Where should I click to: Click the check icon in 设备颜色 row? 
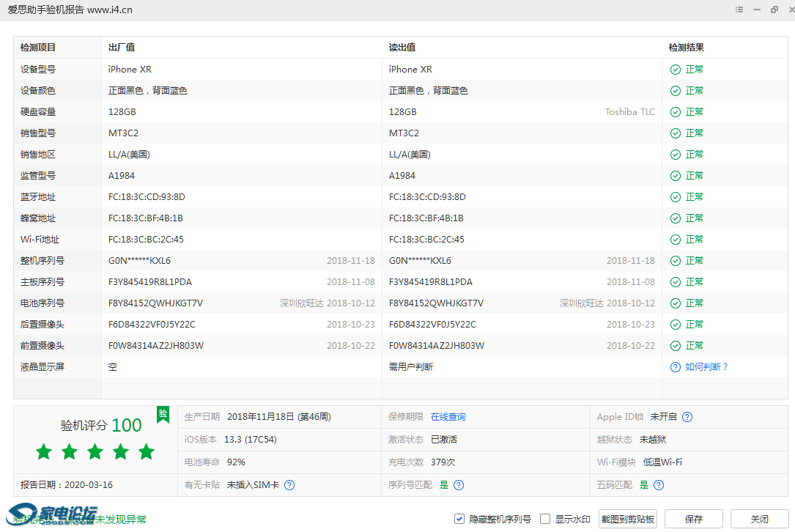pos(676,91)
